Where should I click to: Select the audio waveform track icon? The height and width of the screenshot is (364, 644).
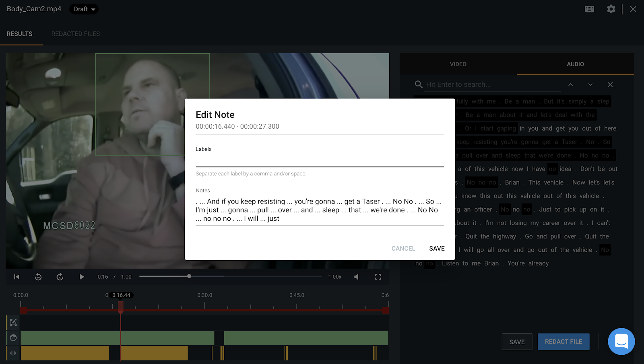(x=13, y=353)
